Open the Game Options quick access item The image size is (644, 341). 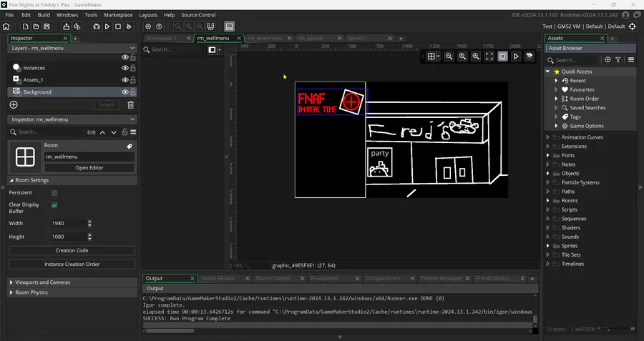[587, 126]
